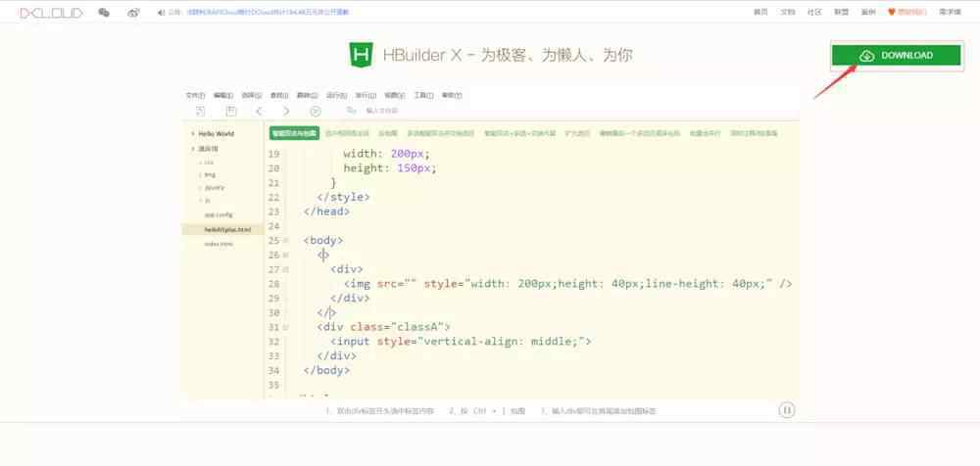Collapse the Hello World project
Screen dimensions: 980x466
click(192, 134)
